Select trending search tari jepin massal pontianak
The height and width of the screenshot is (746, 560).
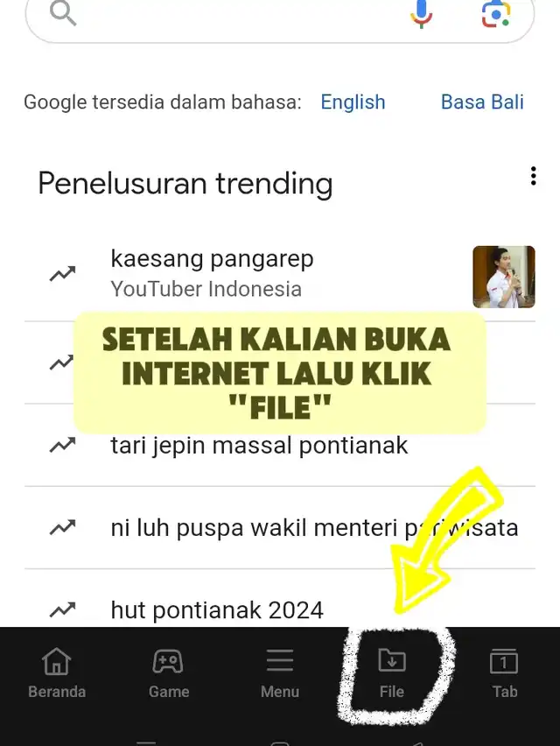click(x=259, y=446)
